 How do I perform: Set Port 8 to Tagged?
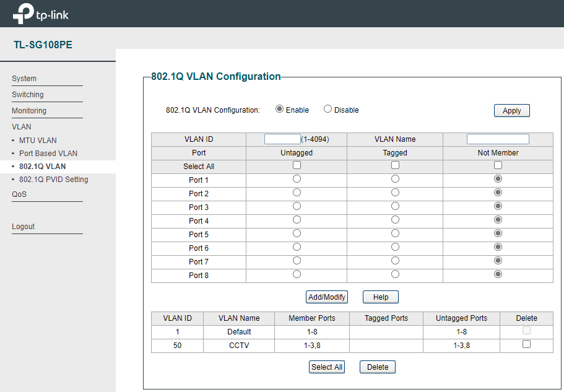click(396, 274)
